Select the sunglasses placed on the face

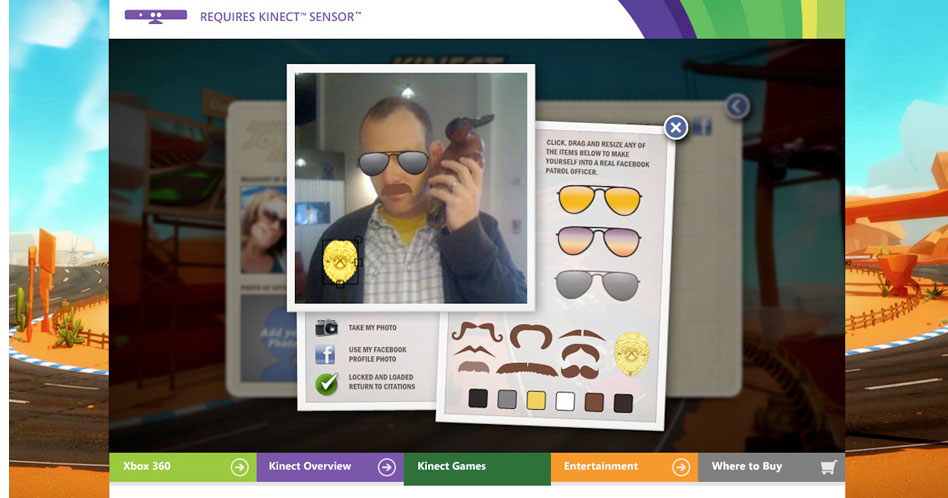click(393, 163)
